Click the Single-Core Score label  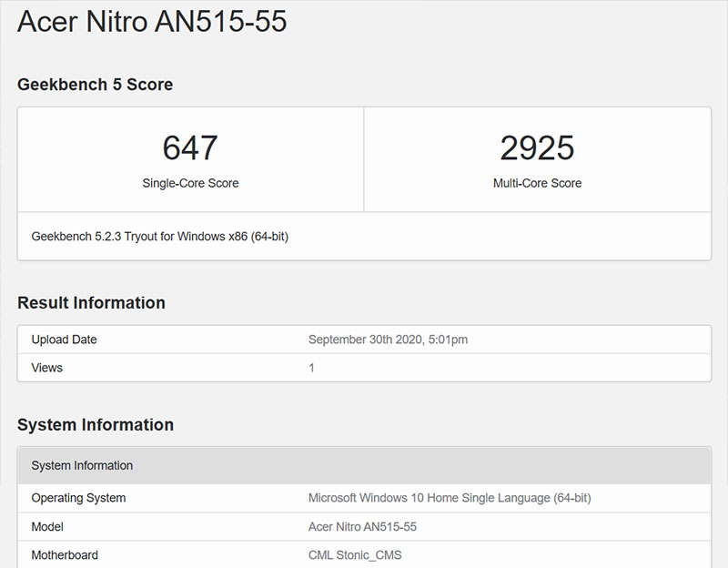[x=189, y=183]
